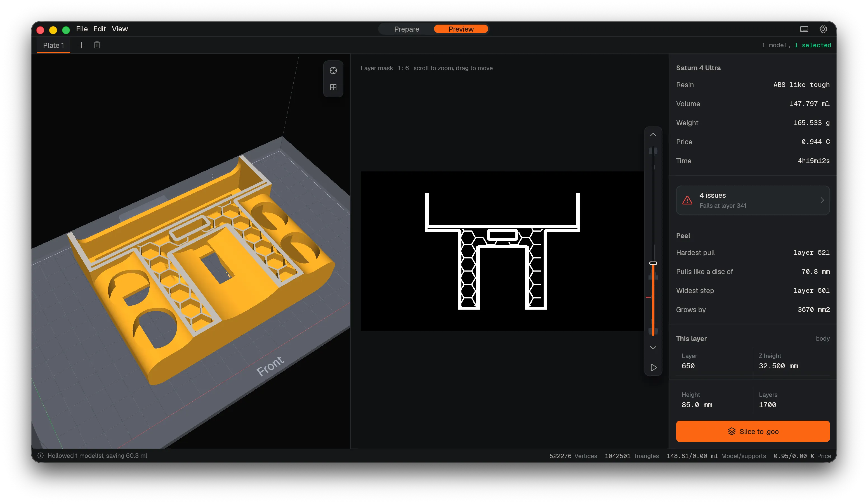Image resolution: width=868 pixels, height=504 pixels.
Task: Click the 4 issues text
Action: 712,195
